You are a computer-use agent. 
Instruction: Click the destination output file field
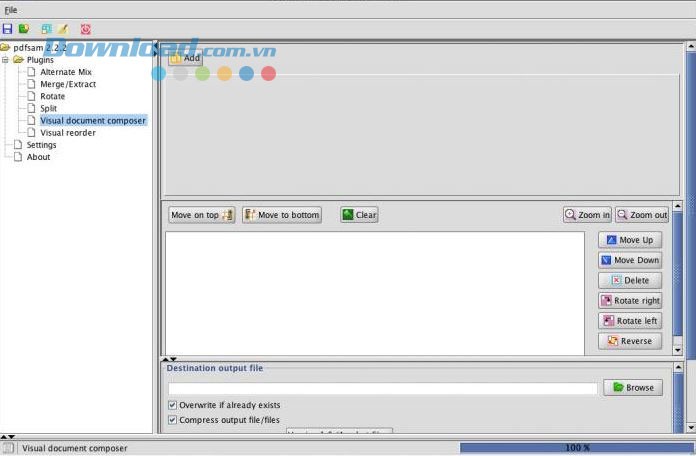(x=383, y=389)
